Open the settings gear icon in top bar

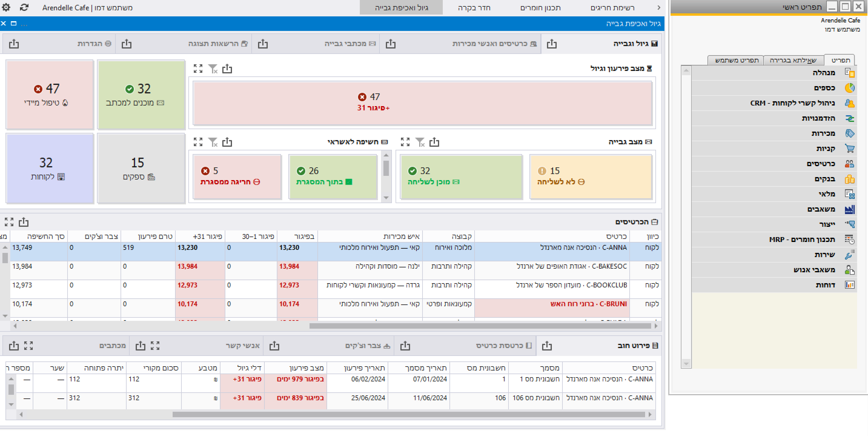[6, 7]
